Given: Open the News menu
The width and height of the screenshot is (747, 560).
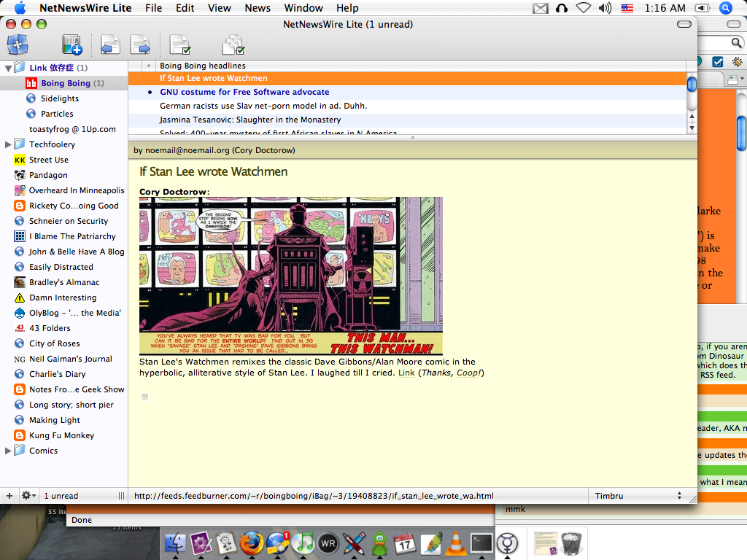Looking at the screenshot, I should point(258,8).
